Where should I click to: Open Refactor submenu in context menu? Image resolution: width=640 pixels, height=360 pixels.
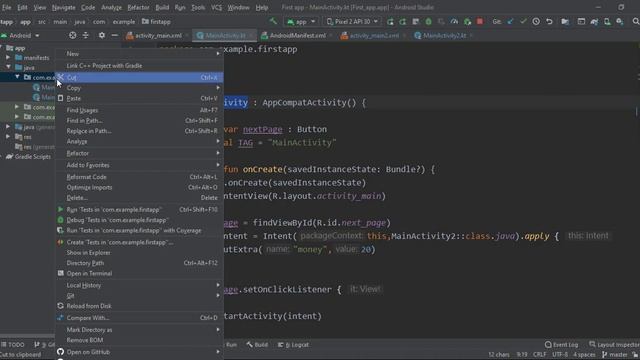(x=139, y=153)
